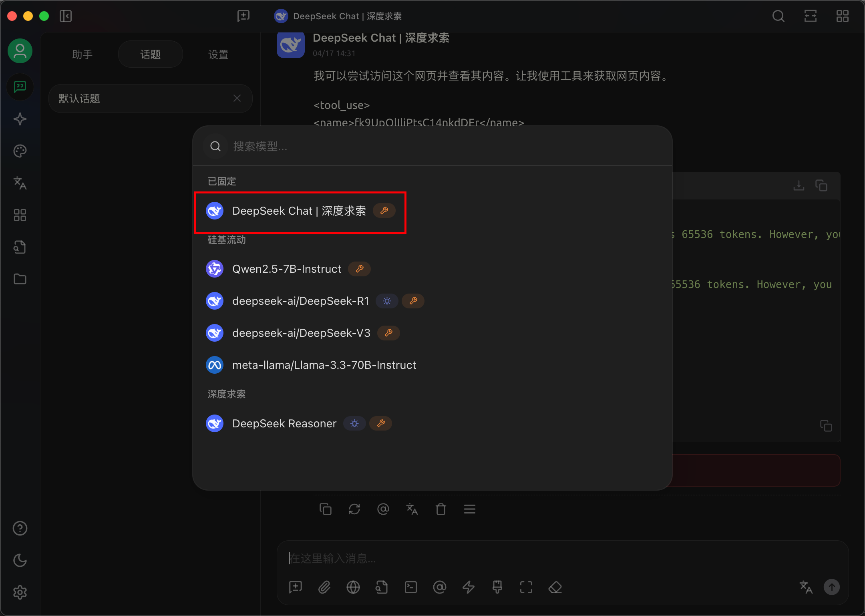Toggle dark mode moon icon
This screenshot has height=616, width=865.
[20, 560]
